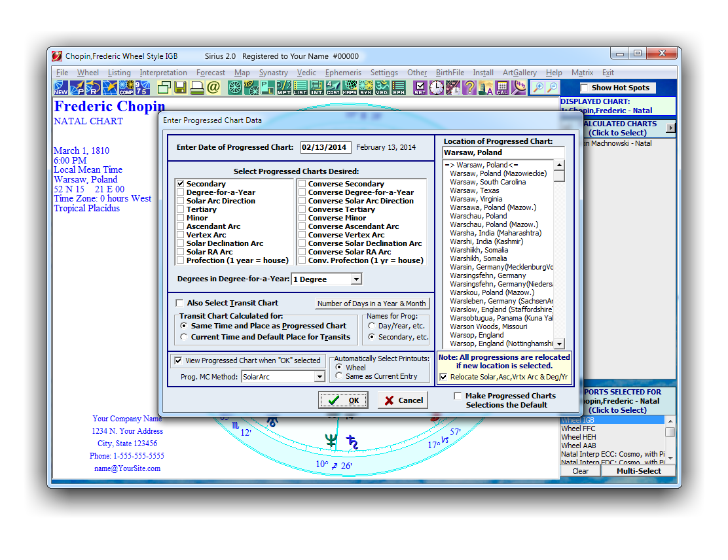This screenshot has width=728, height=560.
Task: Open the Ephemeris menu
Action: tap(343, 73)
